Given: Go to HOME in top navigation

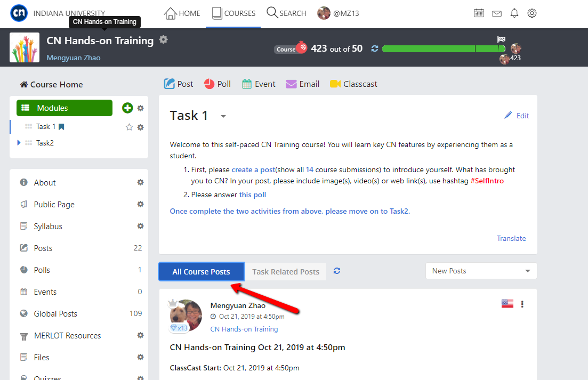Looking at the screenshot, I should pyautogui.click(x=182, y=13).
